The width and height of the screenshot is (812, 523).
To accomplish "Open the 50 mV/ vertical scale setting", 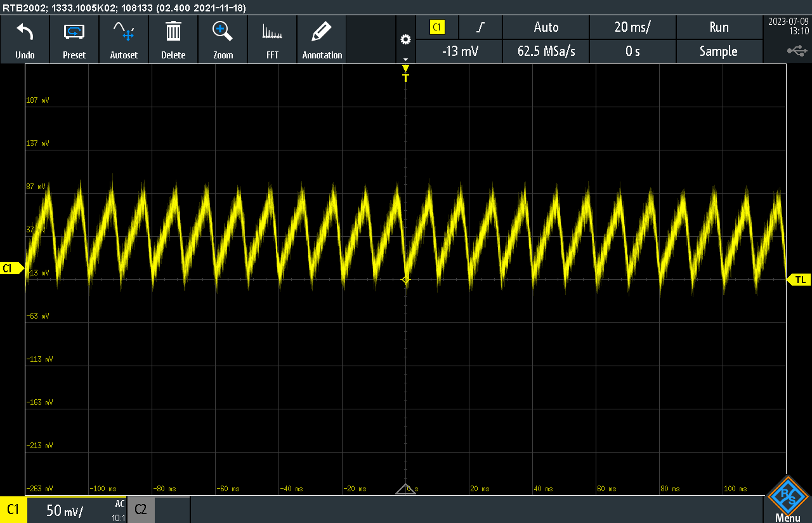I will click(x=65, y=510).
